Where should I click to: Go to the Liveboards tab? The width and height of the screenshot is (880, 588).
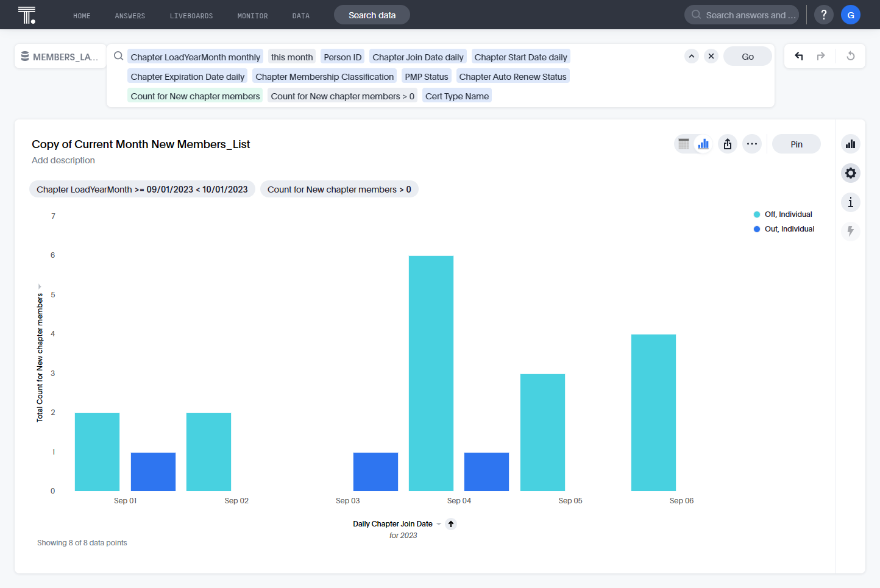[x=191, y=16]
